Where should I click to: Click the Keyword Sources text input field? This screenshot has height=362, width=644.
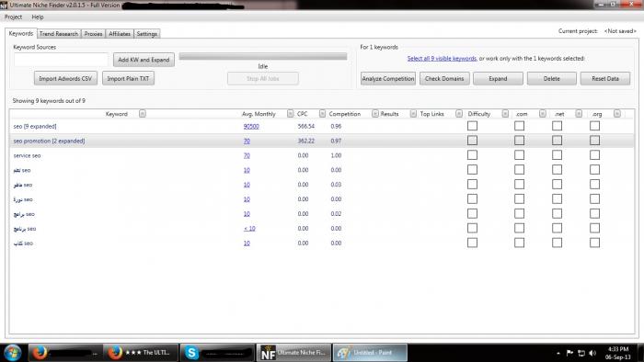[62, 60]
